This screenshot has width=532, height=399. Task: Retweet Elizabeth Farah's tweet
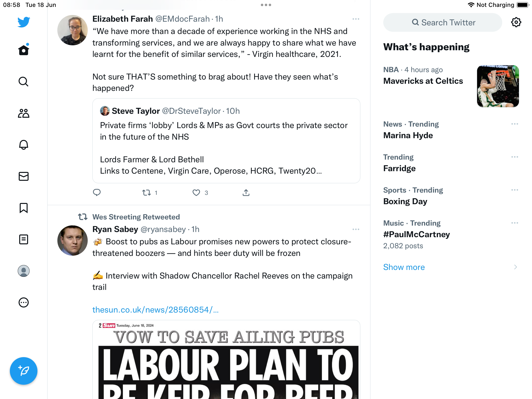pyautogui.click(x=147, y=193)
